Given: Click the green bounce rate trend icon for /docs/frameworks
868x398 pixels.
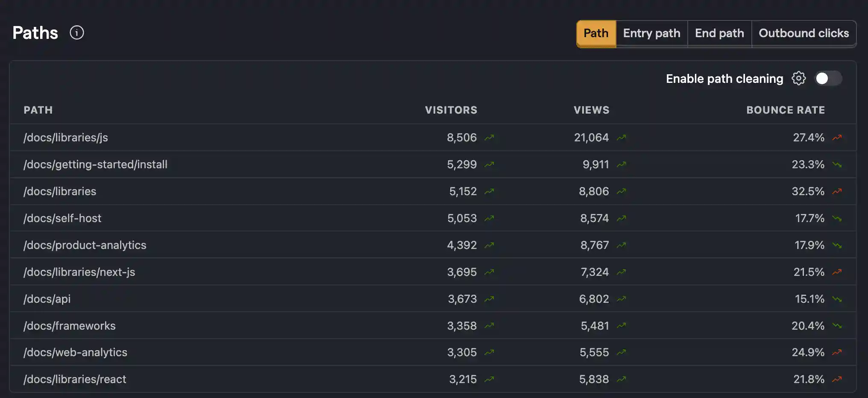Looking at the screenshot, I should pyautogui.click(x=837, y=325).
